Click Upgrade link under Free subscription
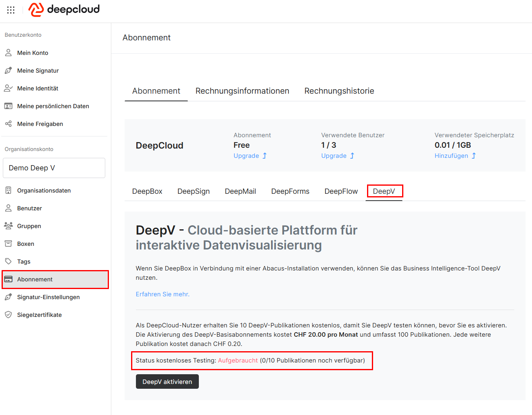532x415 pixels. point(246,156)
